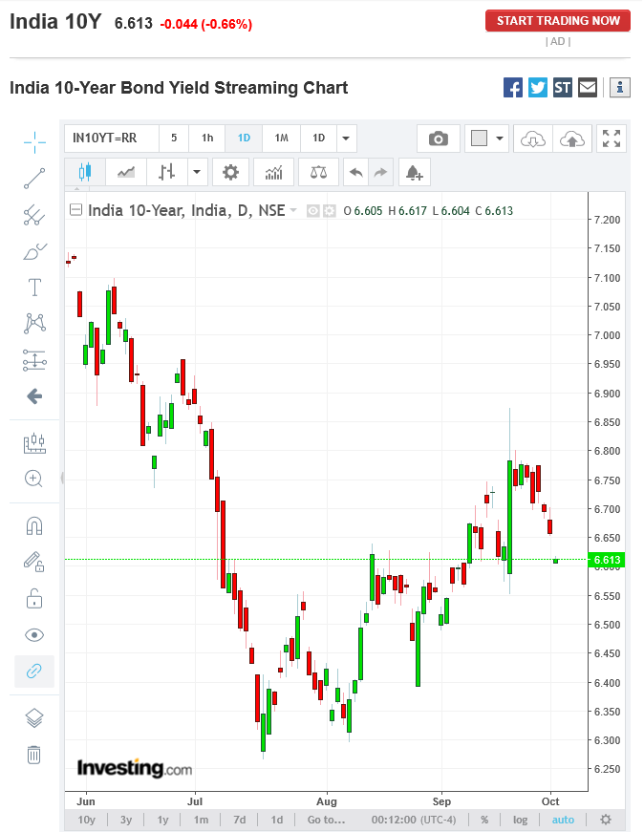Image resolution: width=644 pixels, height=832 pixels.
Task: Select the long position measurement tool
Action: [x=34, y=360]
